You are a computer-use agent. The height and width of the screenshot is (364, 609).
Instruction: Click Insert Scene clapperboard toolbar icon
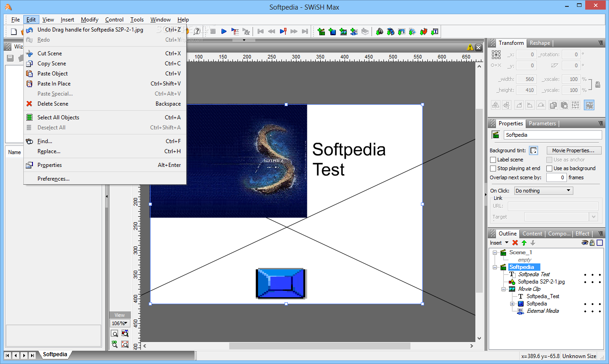tap(321, 32)
